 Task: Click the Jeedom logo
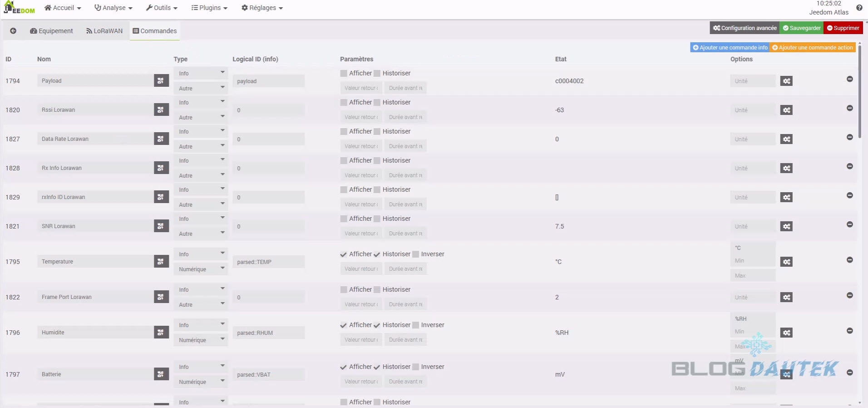19,8
